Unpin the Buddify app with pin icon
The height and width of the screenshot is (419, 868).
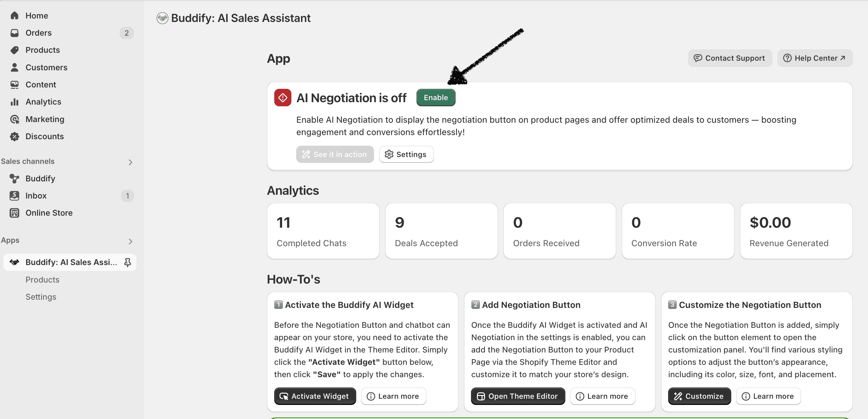pos(128,262)
